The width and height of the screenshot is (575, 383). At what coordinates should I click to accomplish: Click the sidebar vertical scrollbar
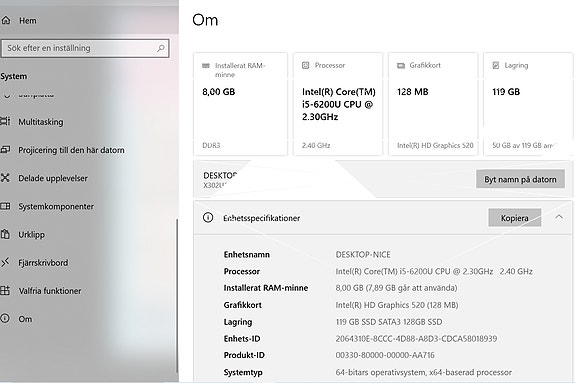(x=177, y=296)
